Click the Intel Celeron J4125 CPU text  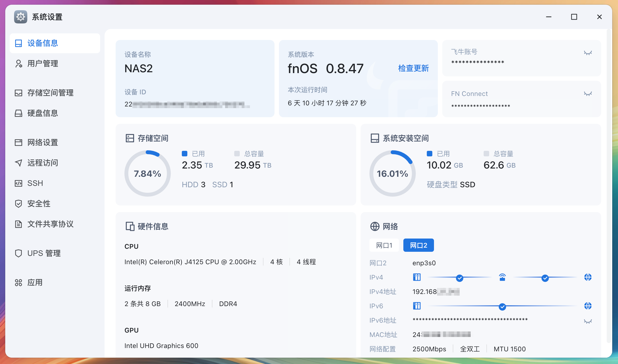(190, 262)
